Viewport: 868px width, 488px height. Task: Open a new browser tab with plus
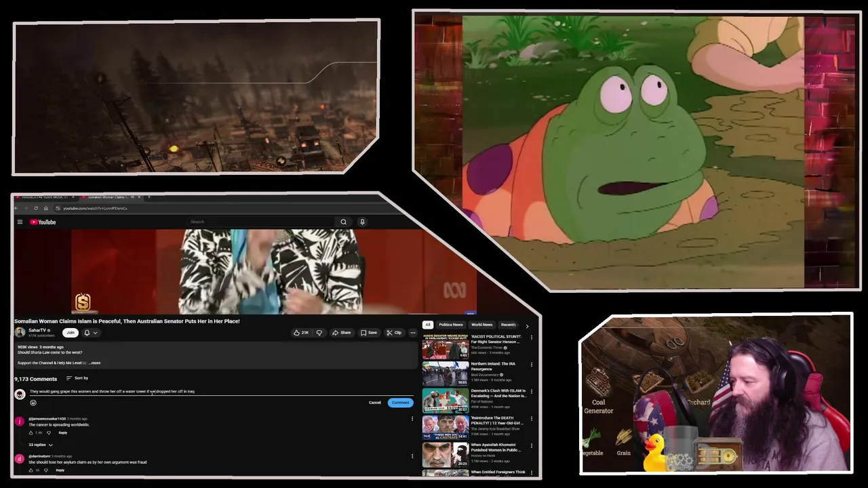coord(149,197)
